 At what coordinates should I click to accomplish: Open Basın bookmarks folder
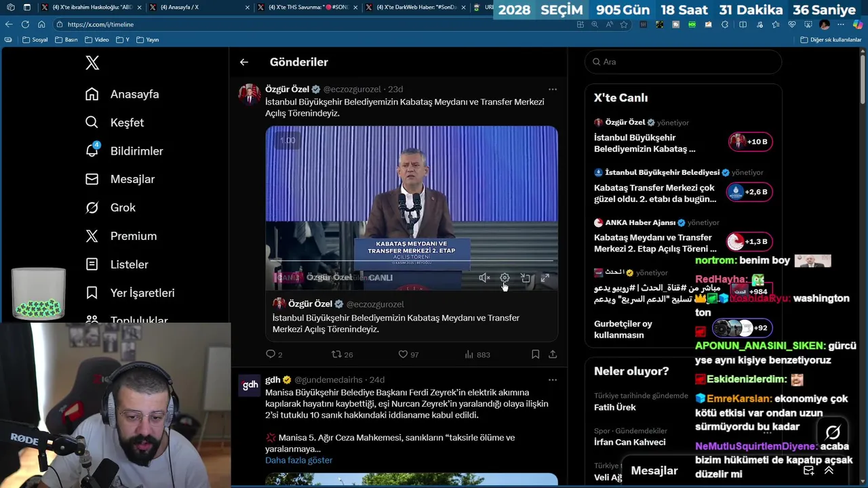pyautogui.click(x=66, y=40)
